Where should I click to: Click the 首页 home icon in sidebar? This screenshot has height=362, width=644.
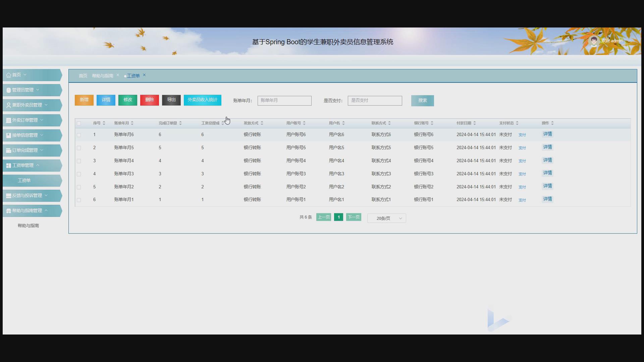click(x=9, y=75)
